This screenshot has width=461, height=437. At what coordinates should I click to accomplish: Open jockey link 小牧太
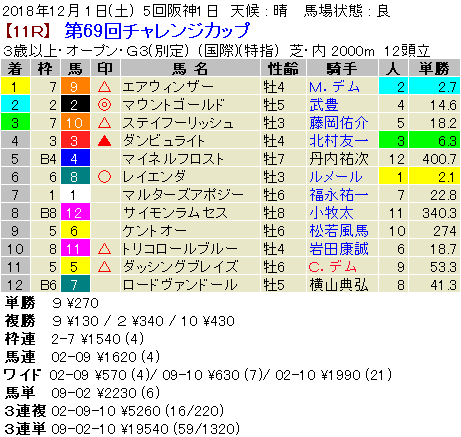point(331,213)
